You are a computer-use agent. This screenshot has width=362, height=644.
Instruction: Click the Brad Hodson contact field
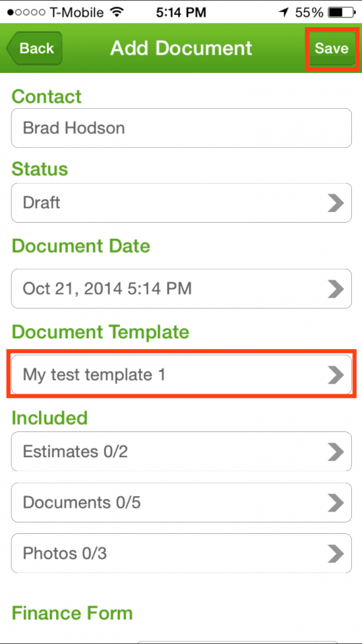coord(181,128)
